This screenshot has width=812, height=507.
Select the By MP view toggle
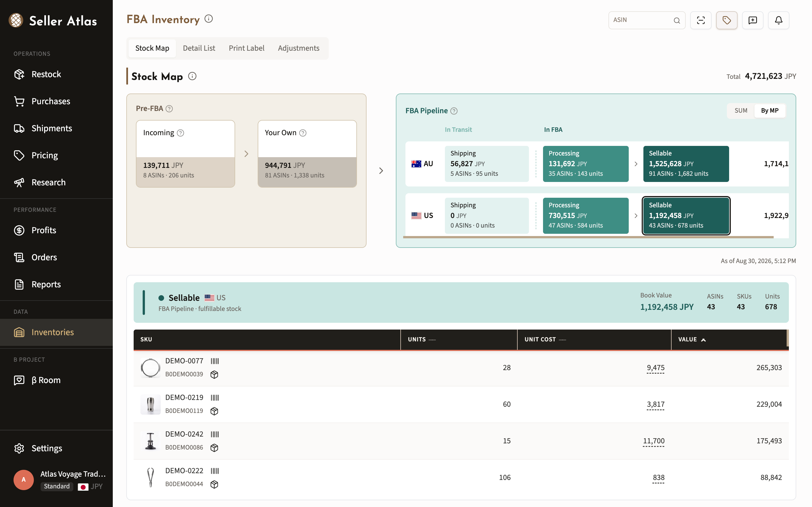769,111
